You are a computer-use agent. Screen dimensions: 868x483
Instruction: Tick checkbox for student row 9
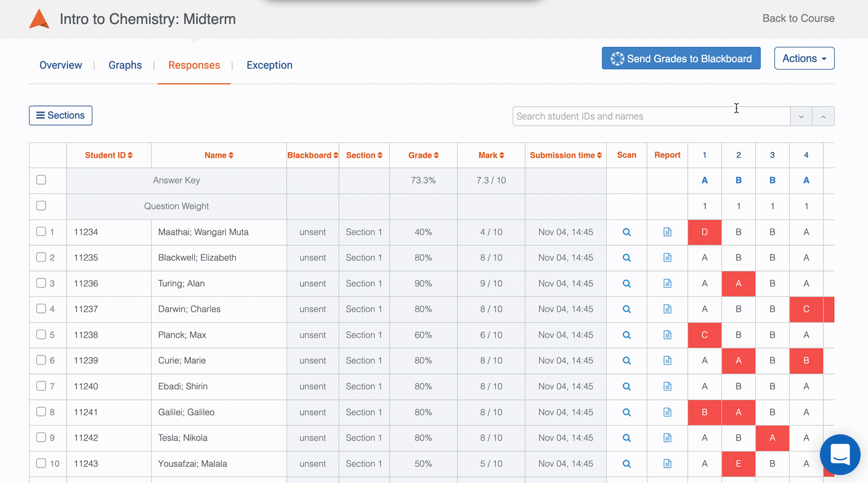point(41,437)
